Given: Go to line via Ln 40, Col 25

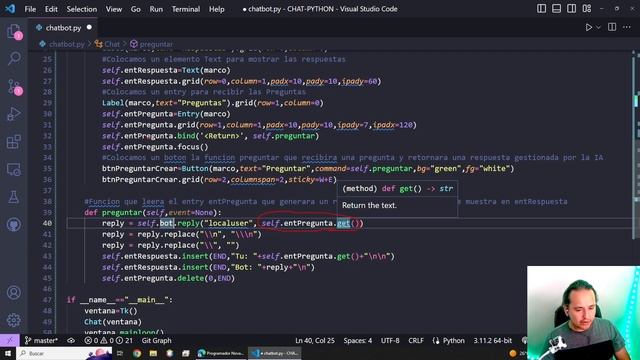Looking at the screenshot, I should (x=315, y=340).
